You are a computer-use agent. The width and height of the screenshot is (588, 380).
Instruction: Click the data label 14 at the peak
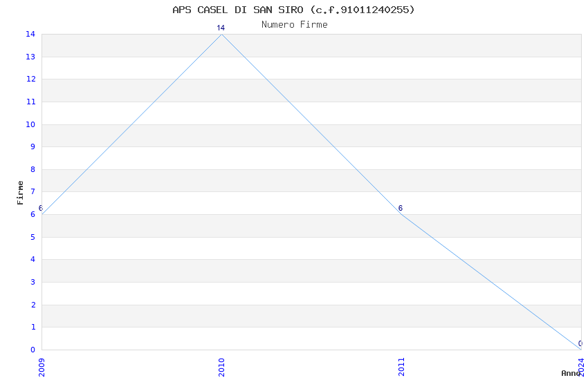pyautogui.click(x=221, y=28)
